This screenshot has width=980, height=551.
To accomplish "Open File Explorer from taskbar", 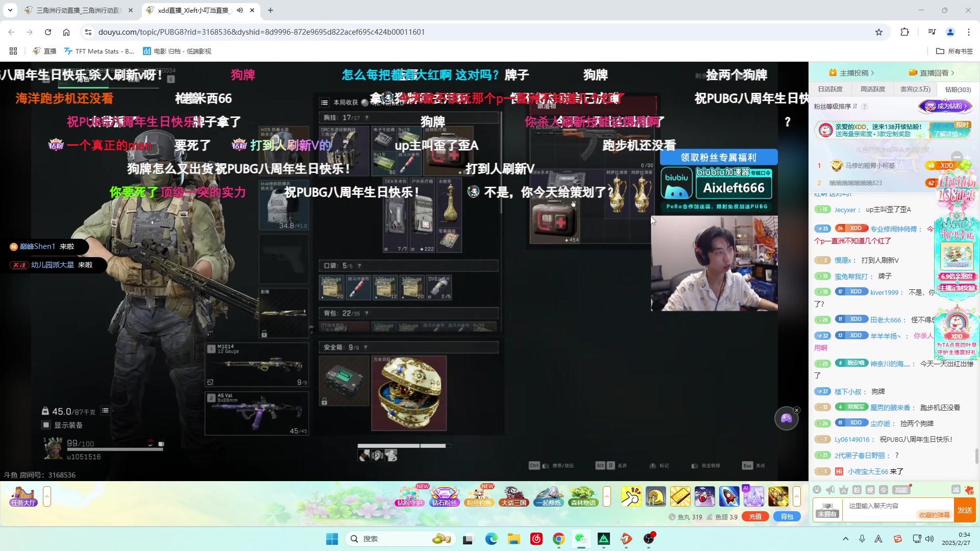I will click(513, 539).
